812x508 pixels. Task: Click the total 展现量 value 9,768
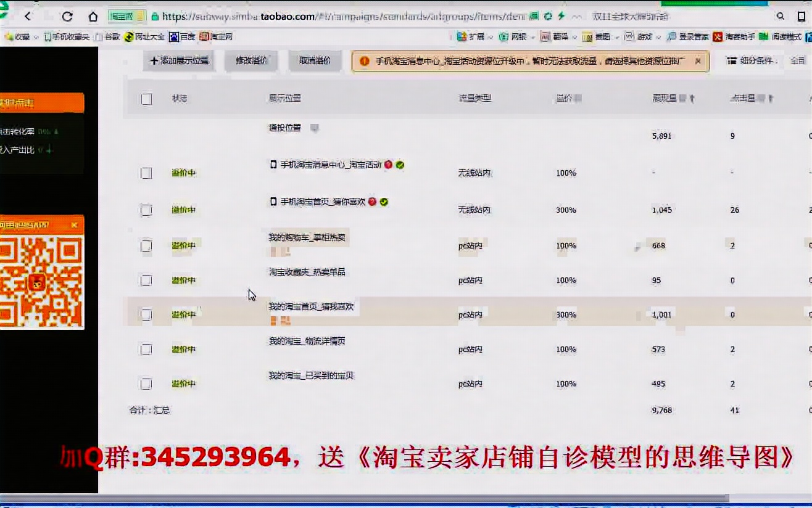click(661, 411)
